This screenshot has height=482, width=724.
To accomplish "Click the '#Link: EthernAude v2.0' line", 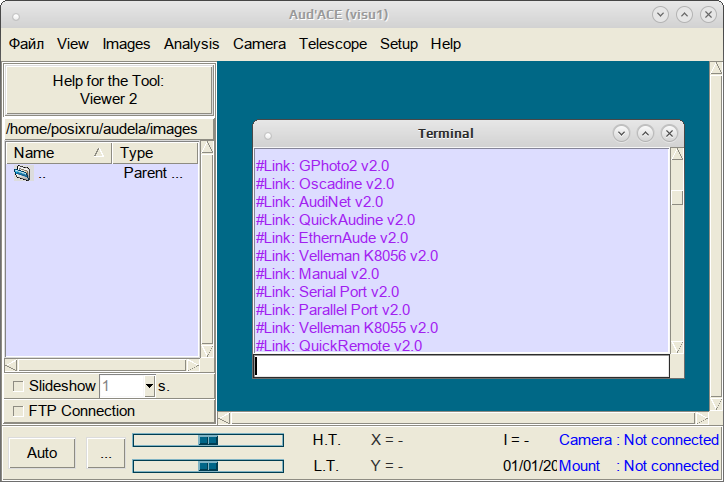I will (332, 238).
